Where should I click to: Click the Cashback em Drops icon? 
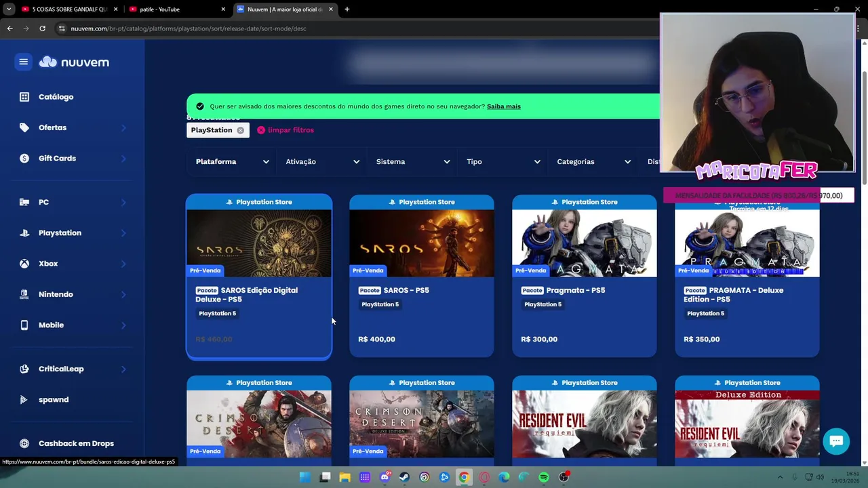(24, 443)
